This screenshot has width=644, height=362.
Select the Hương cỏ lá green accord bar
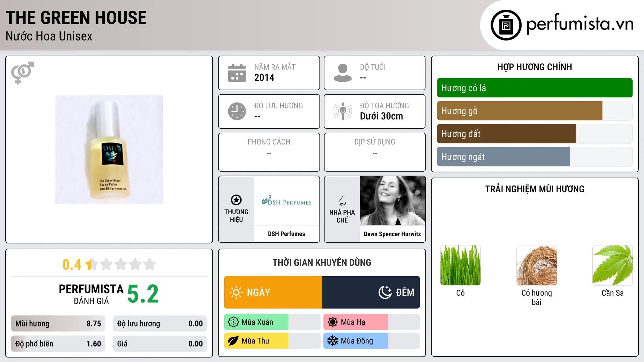(x=535, y=88)
